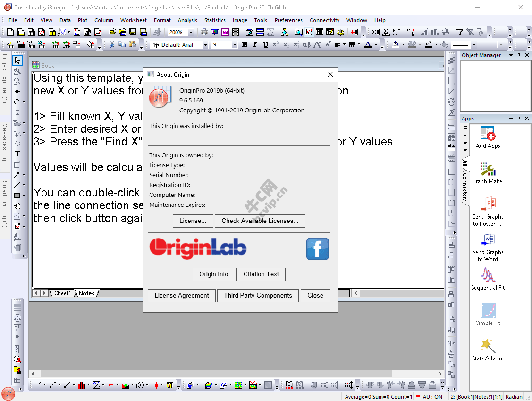Viewport: 532px width, 401px height.
Task: Open the Default: Arial font dropdown
Action: 205,45
